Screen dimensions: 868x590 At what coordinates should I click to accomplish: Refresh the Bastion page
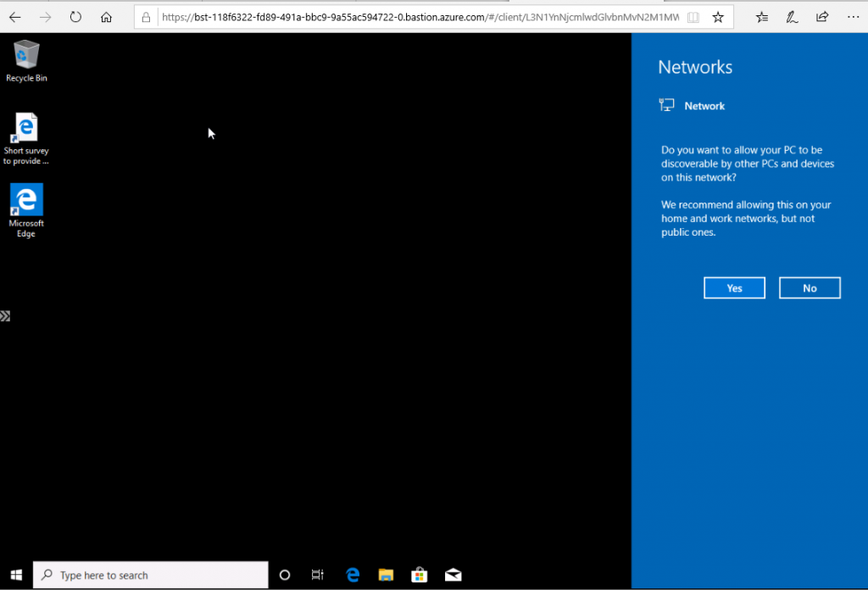76,17
